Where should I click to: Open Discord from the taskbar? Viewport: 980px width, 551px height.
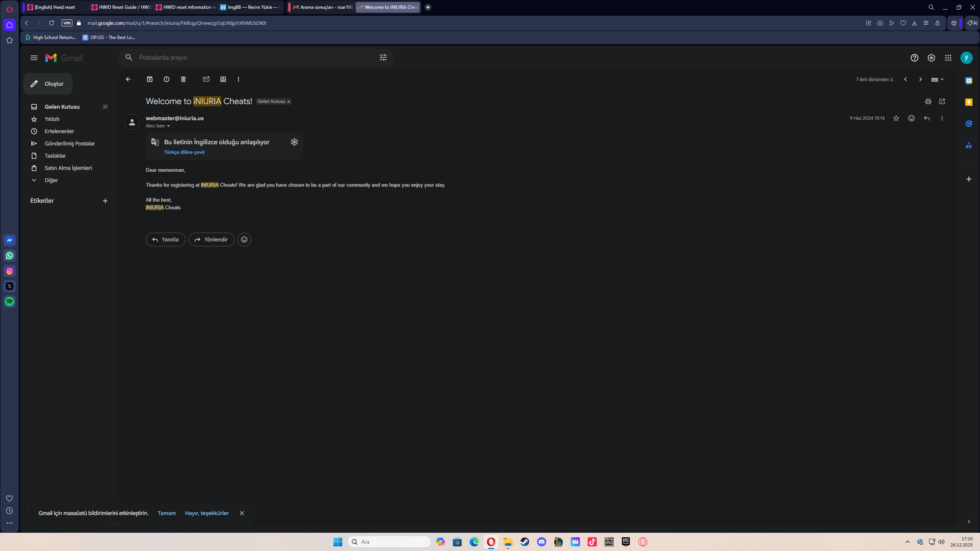pos(542,542)
